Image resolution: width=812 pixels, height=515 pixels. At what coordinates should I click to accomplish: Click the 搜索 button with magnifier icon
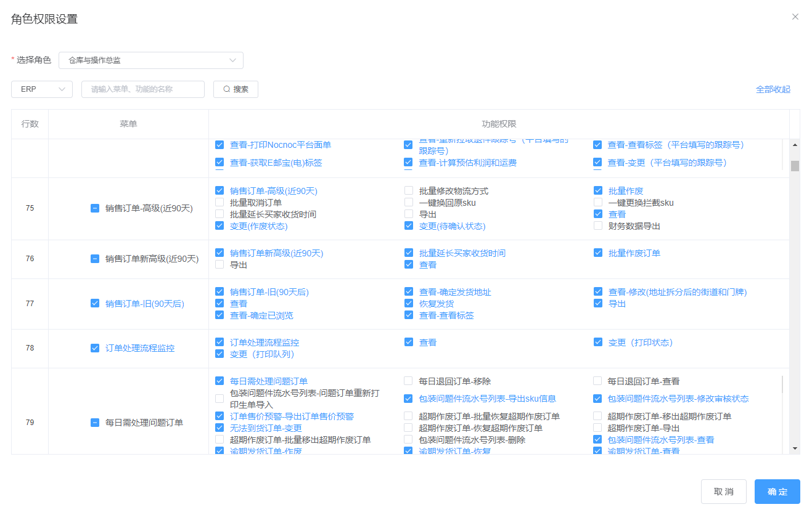236,89
